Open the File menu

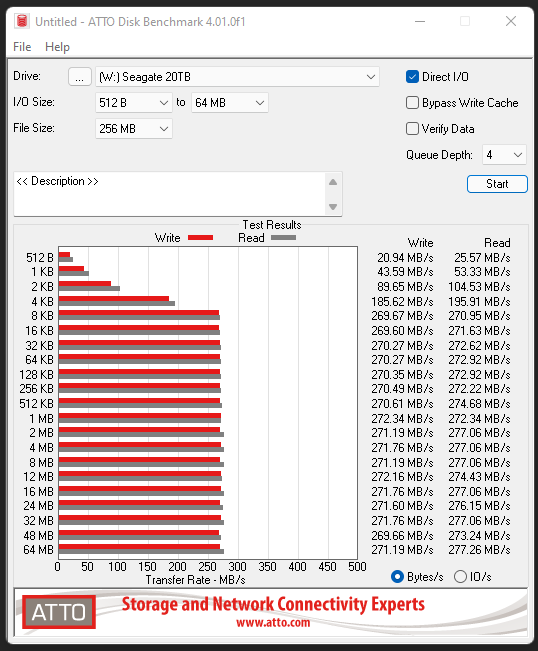(22, 47)
